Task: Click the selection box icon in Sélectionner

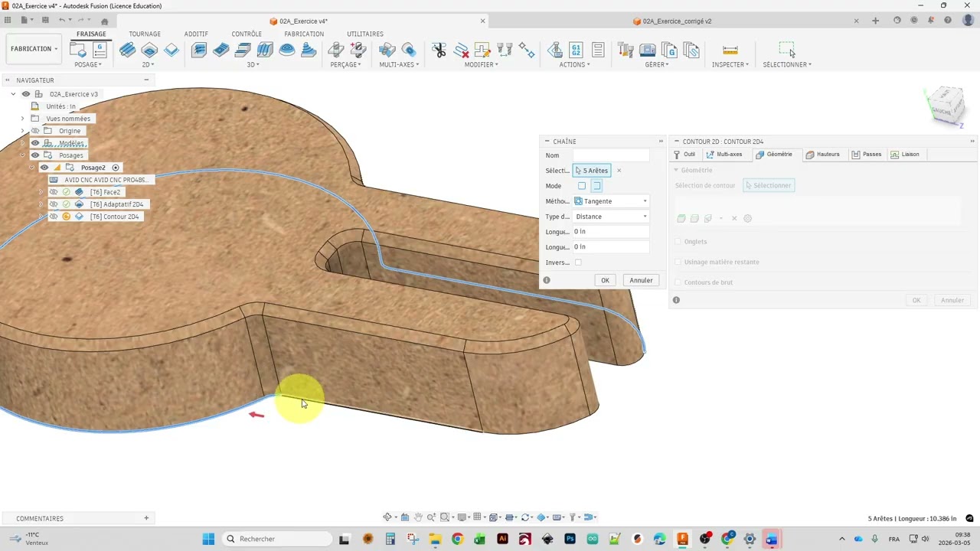Action: point(787,50)
